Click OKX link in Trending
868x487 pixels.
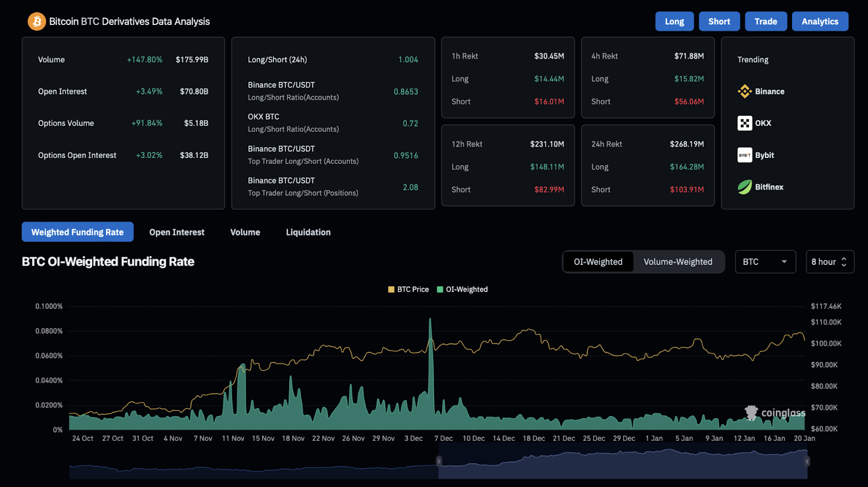(x=763, y=123)
